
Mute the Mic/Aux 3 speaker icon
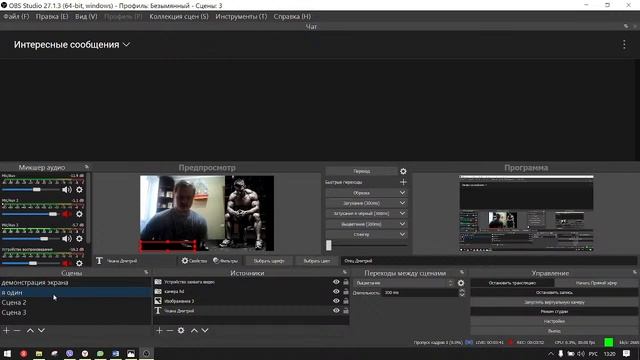(67, 239)
